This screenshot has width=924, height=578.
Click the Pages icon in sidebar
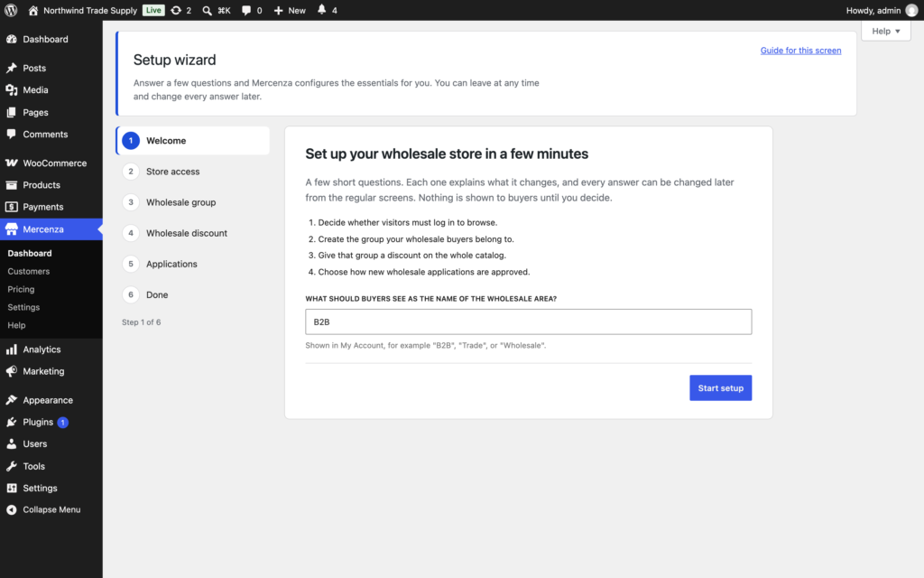(x=11, y=112)
